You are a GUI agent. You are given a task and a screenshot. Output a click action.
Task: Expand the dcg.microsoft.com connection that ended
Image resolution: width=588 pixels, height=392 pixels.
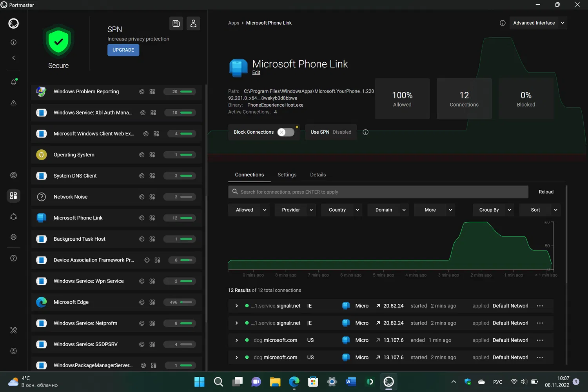(x=237, y=340)
